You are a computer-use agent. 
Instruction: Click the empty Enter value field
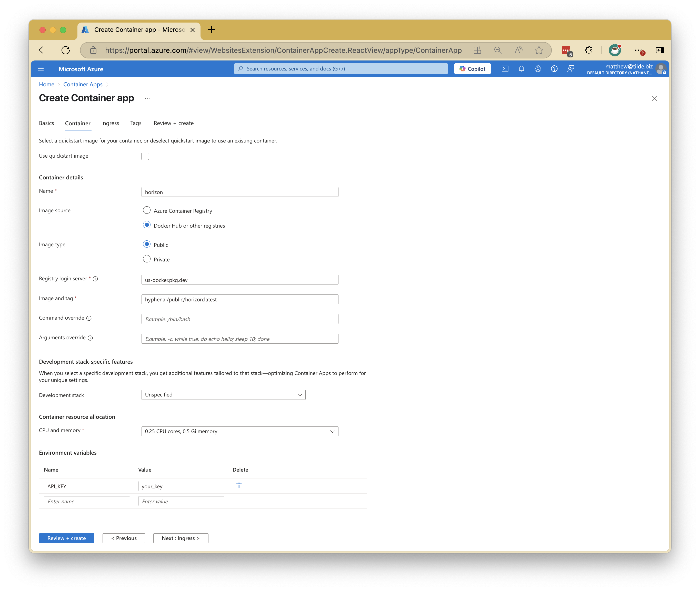pos(181,501)
